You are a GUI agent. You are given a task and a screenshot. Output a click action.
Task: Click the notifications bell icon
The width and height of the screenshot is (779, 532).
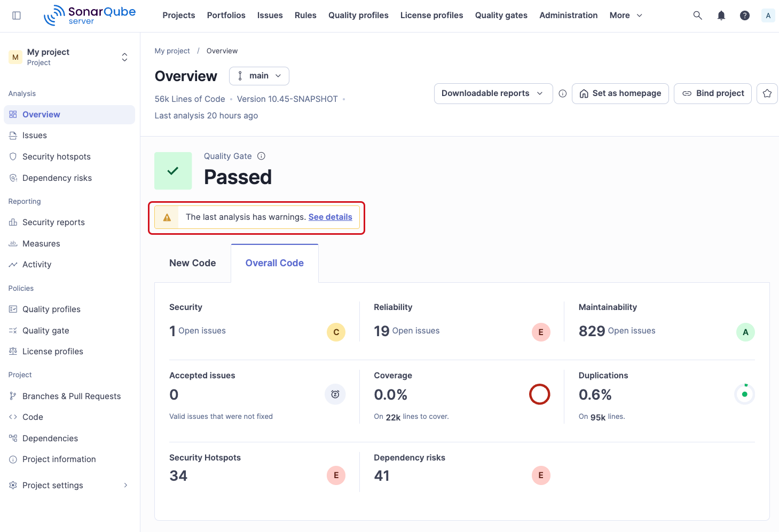(x=721, y=15)
